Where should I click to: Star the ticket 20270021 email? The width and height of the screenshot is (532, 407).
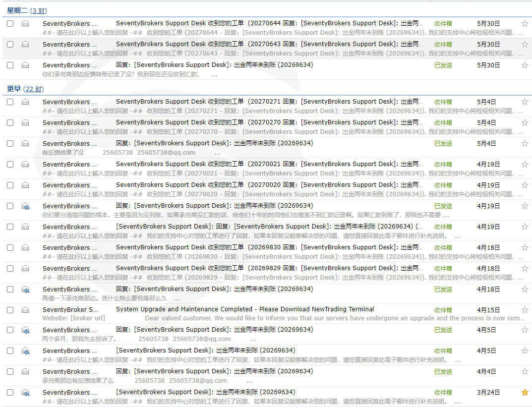[525, 164]
